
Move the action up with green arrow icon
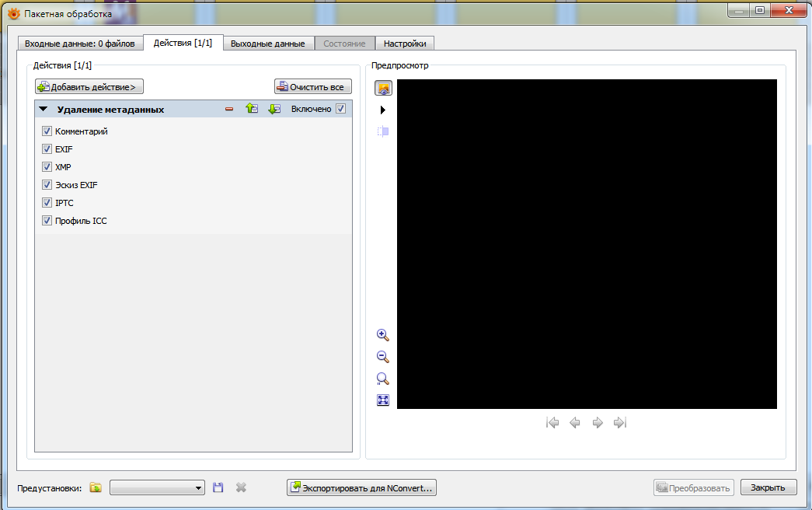click(x=251, y=110)
